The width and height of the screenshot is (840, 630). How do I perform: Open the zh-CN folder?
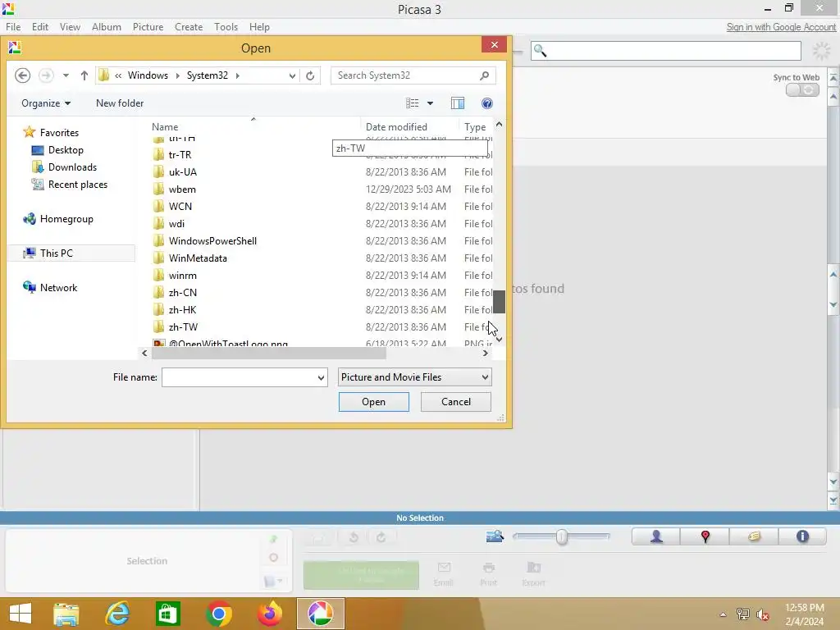tap(183, 293)
